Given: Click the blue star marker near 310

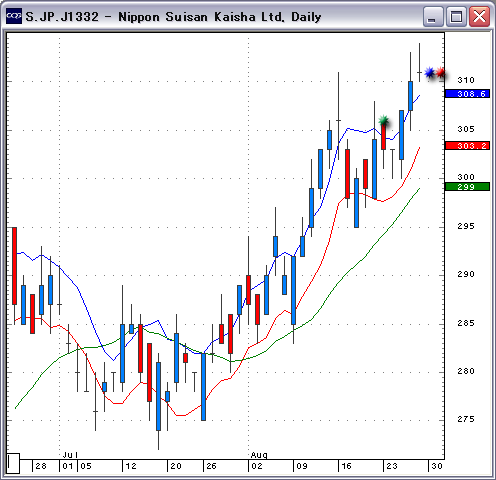Looking at the screenshot, I should point(429,72).
